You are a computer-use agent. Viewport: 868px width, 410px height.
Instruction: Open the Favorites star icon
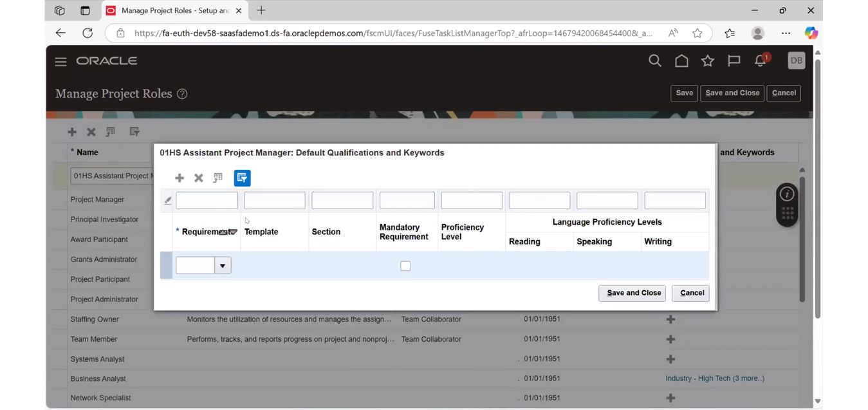pos(707,61)
